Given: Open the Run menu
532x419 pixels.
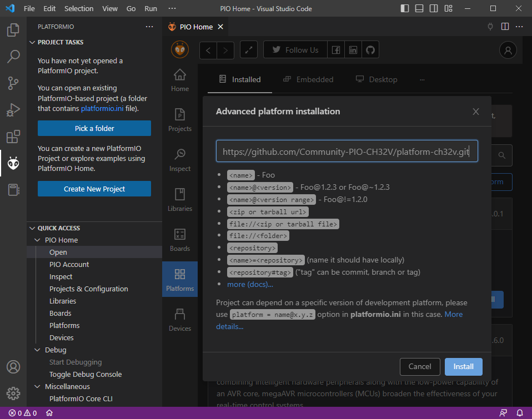Looking at the screenshot, I should pyautogui.click(x=150, y=8).
